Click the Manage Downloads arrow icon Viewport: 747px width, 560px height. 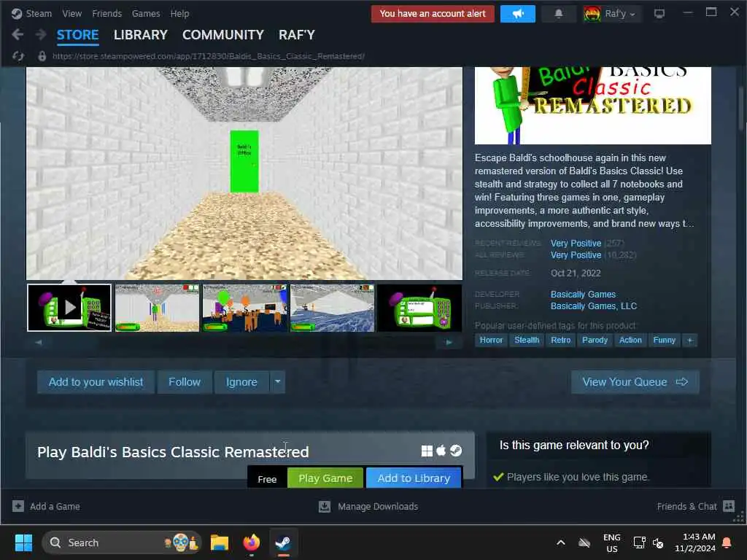[x=325, y=506]
